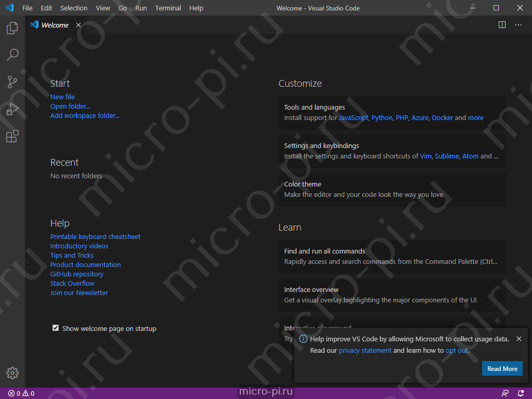Open the Terminal menu
The image size is (532, 399).
[168, 8]
